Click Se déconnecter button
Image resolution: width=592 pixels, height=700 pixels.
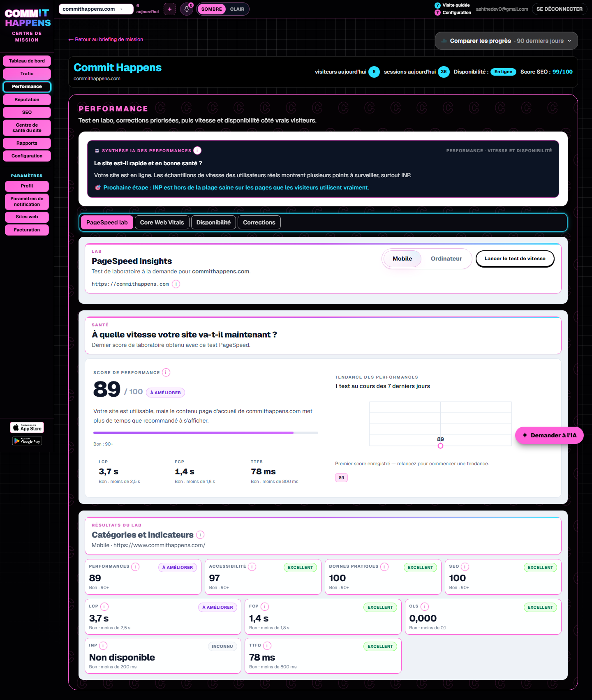pyautogui.click(x=559, y=9)
